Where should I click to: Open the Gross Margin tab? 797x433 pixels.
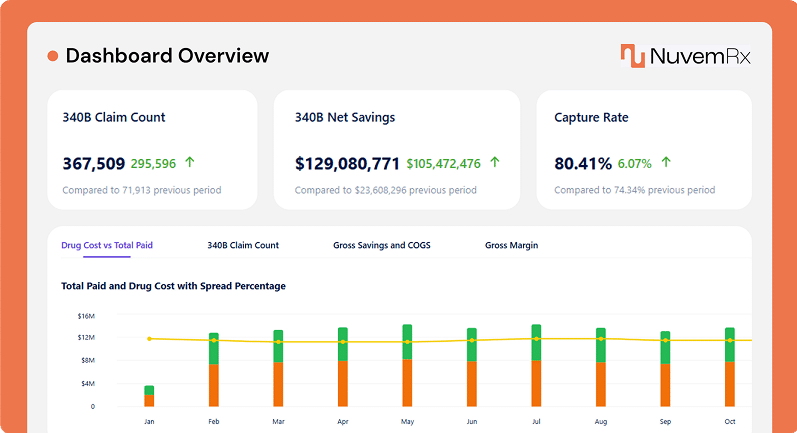tap(511, 245)
